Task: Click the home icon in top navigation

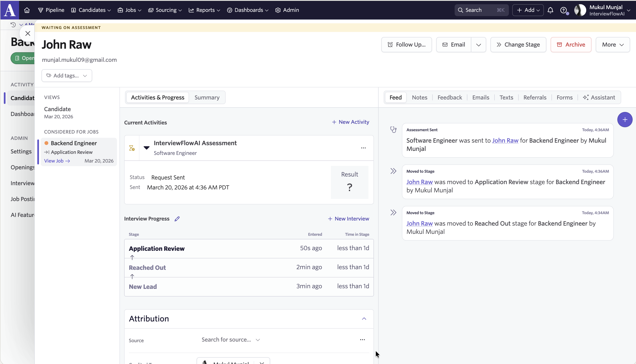Action: tap(27, 10)
